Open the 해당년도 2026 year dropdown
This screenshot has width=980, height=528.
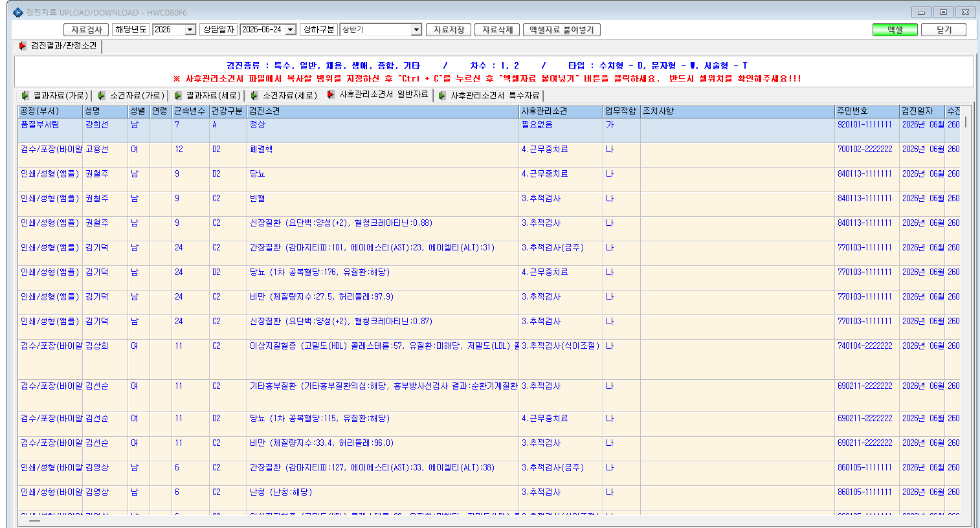pyautogui.click(x=190, y=30)
